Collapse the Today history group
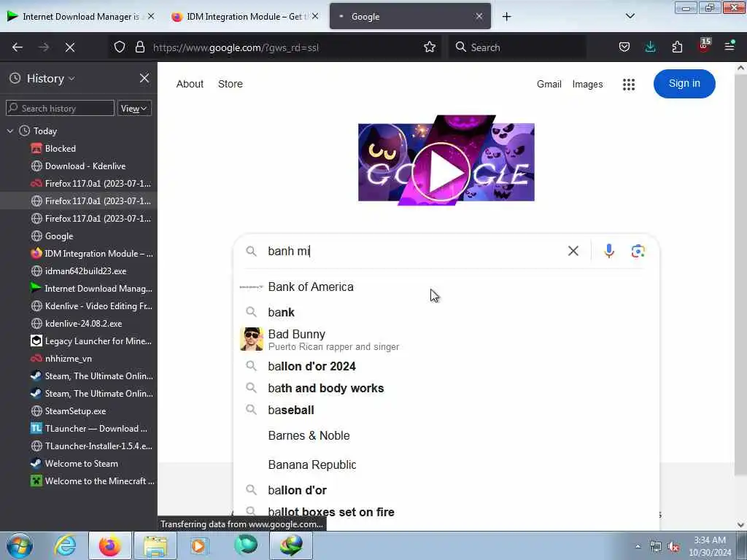Image resolution: width=747 pixels, height=560 pixels. click(10, 131)
